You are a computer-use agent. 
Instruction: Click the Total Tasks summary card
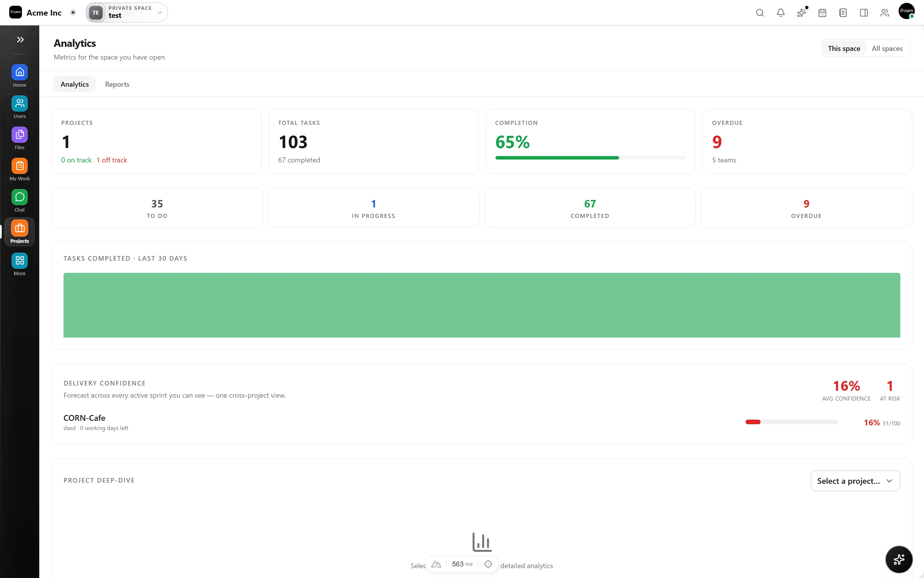tap(373, 141)
